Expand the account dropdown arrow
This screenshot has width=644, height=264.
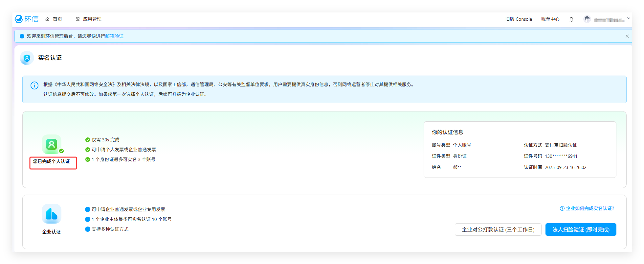(629, 18)
